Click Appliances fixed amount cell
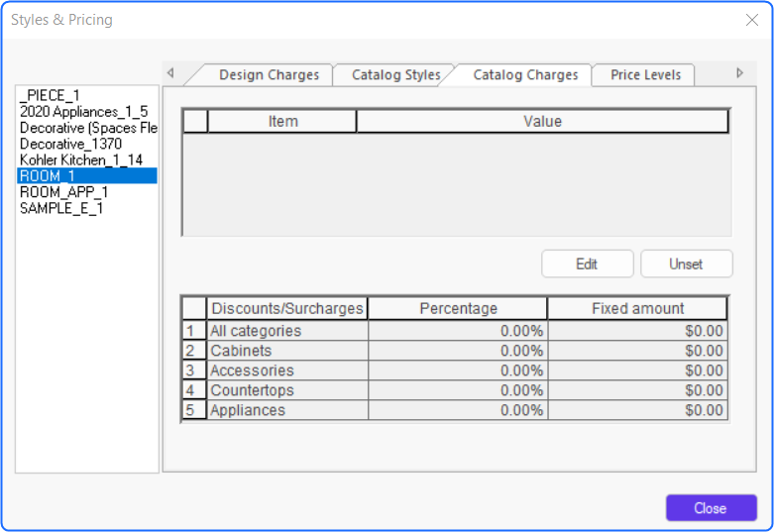 (638, 410)
